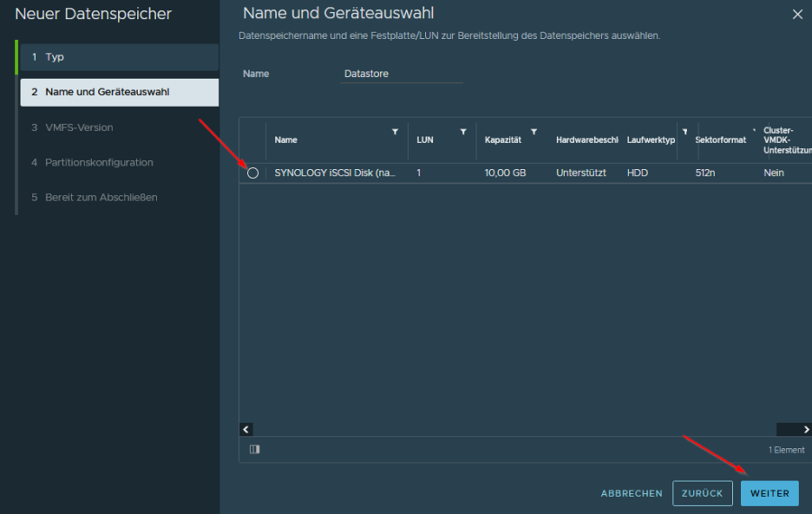Viewport: 812px width, 514px height.
Task: Go to step 1 Typ
Action: click(119, 57)
